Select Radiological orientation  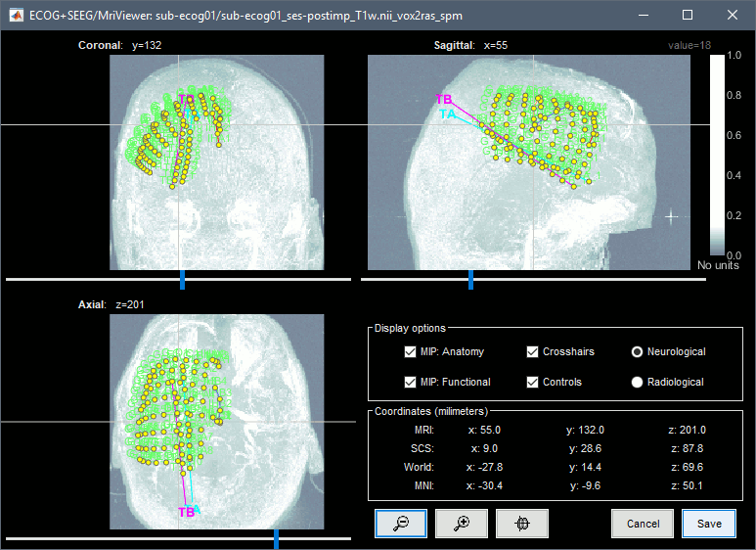coord(638,382)
